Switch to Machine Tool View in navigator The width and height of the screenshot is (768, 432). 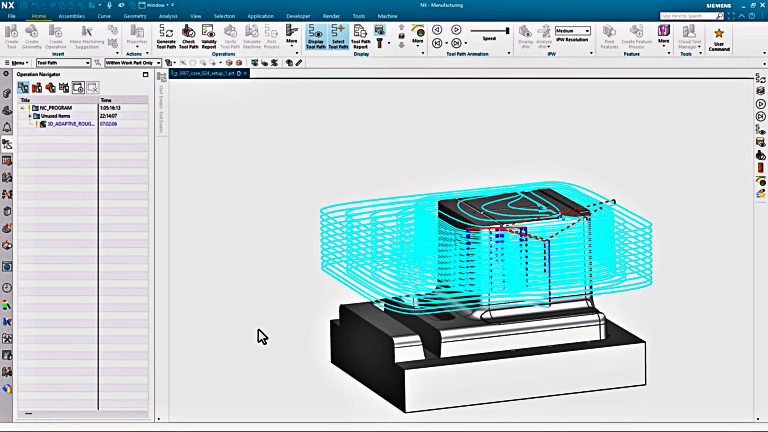click(37, 88)
